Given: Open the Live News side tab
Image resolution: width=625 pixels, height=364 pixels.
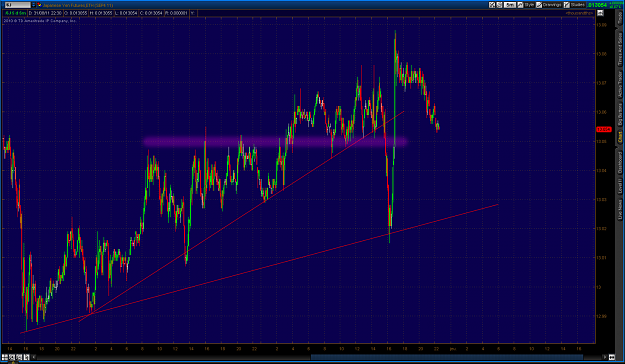Looking at the screenshot, I should 620,210.
